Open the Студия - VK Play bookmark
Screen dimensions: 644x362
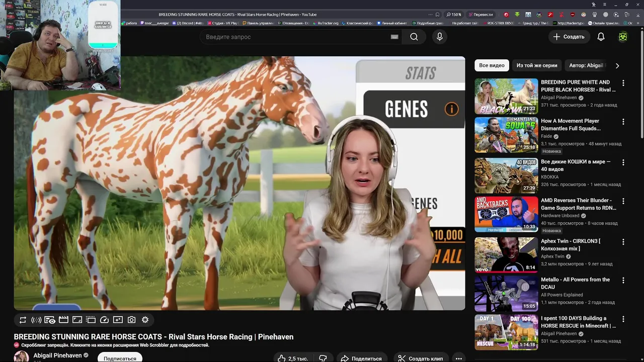pos(222,23)
